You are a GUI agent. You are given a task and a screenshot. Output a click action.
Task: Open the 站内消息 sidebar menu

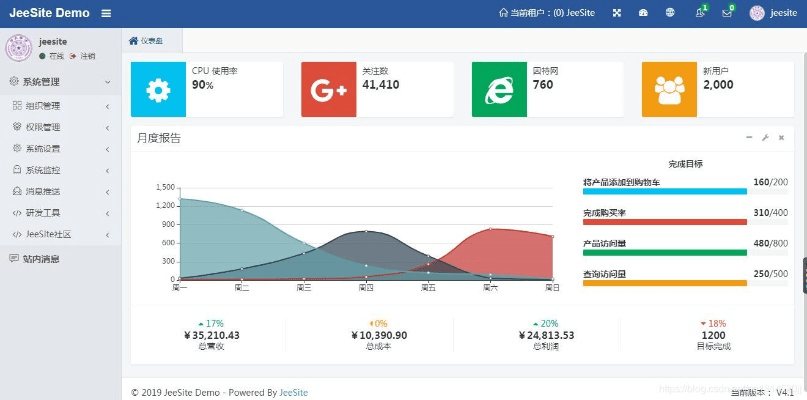click(40, 258)
